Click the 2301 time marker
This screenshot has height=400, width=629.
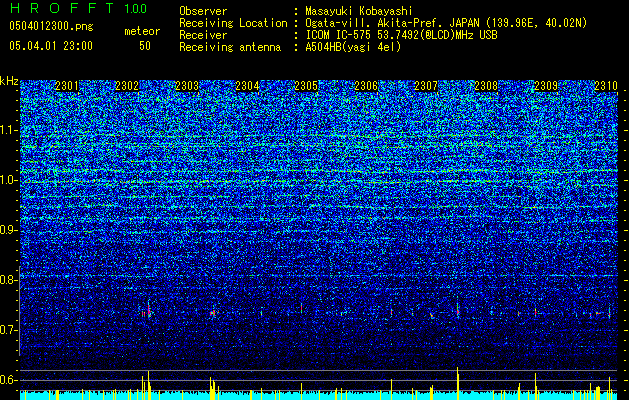pos(67,86)
